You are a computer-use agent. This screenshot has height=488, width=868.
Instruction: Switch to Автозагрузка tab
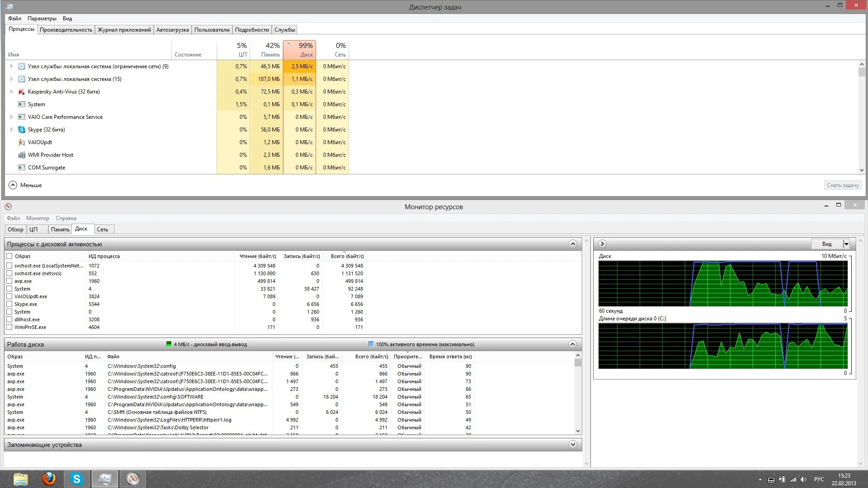pos(172,30)
